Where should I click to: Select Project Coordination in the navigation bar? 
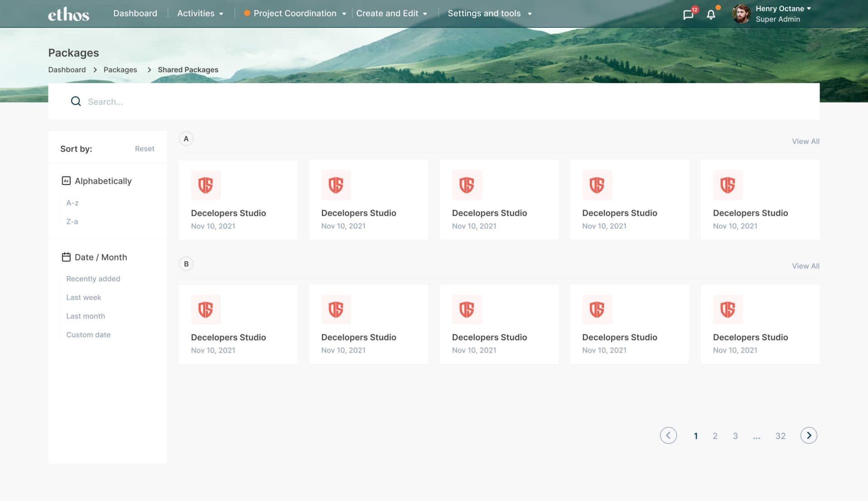click(295, 14)
